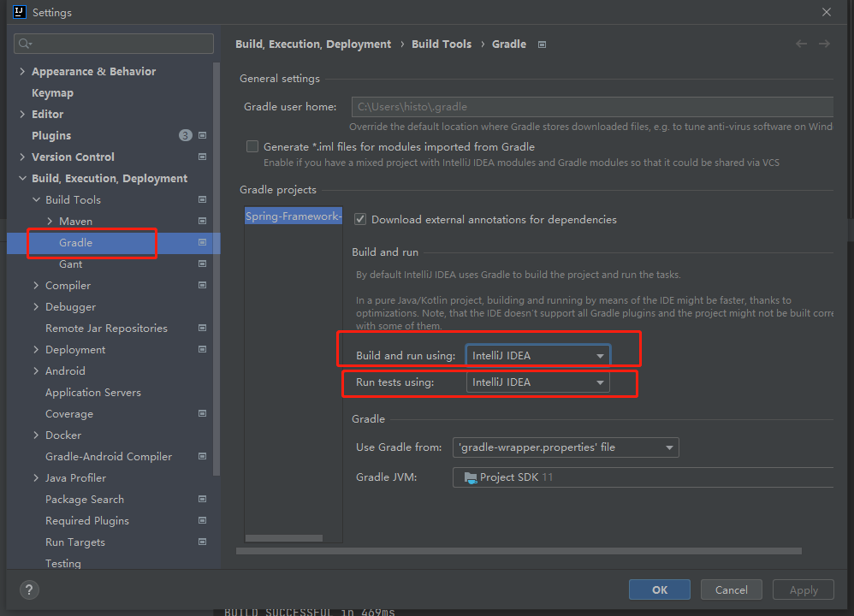Image resolution: width=854 pixels, height=616 pixels.
Task: Click the settings tree vertical scrollbar
Action: coord(216,269)
